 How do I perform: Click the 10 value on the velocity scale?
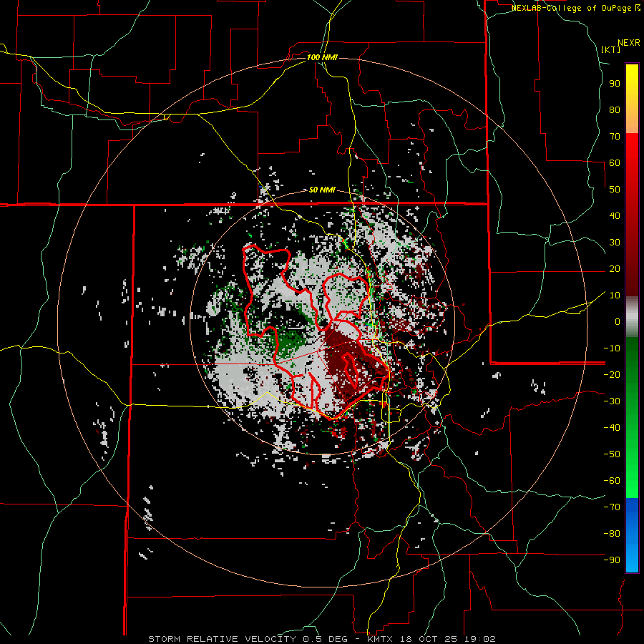(x=615, y=296)
